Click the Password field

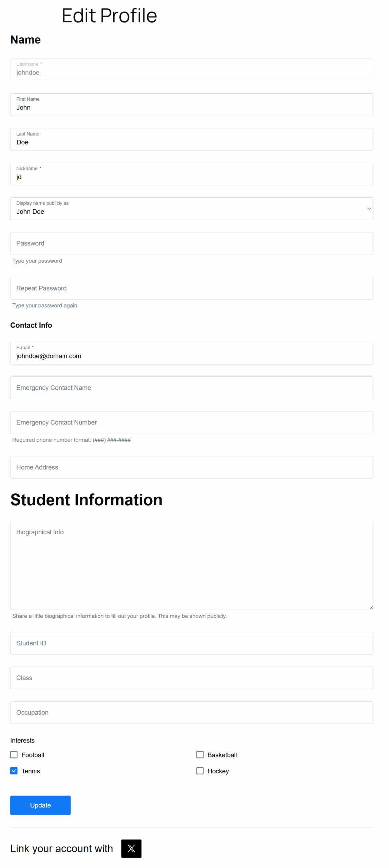[192, 243]
